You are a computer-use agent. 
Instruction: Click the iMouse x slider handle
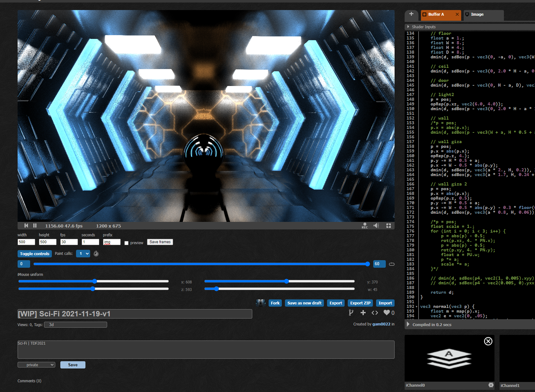click(95, 281)
